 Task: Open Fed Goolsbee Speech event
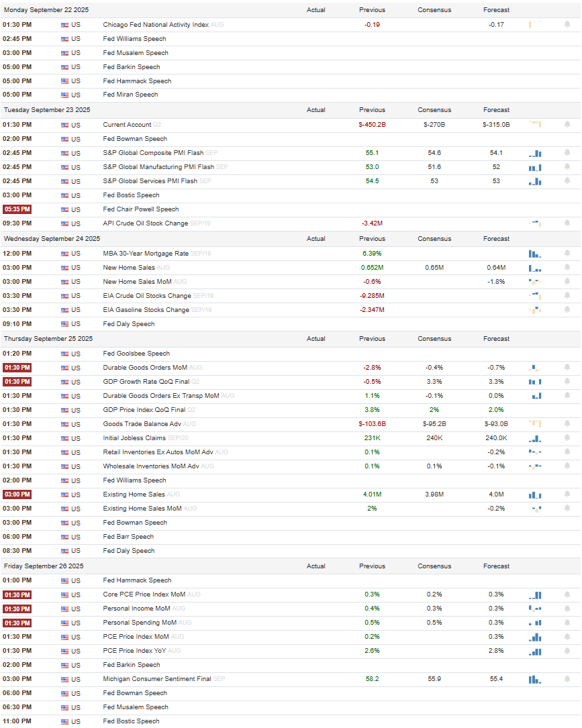[x=136, y=354]
